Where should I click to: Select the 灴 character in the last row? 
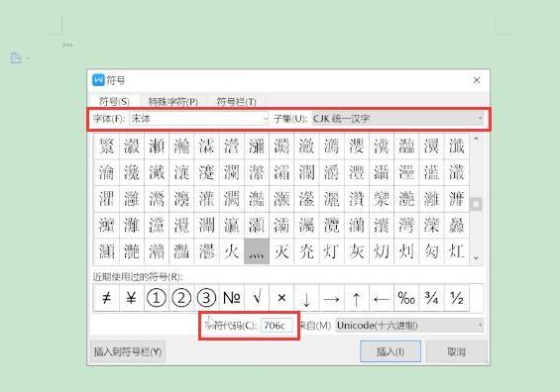click(457, 251)
